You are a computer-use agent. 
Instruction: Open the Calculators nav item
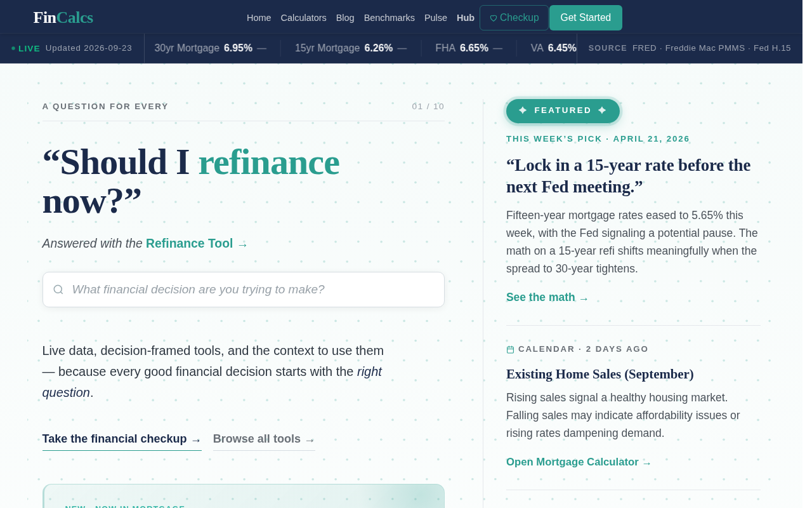pos(303,18)
